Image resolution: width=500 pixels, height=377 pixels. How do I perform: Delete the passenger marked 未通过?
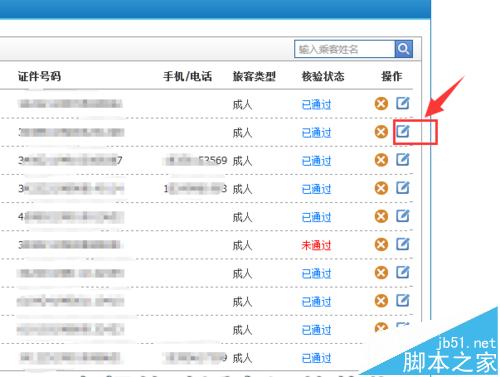[381, 244]
